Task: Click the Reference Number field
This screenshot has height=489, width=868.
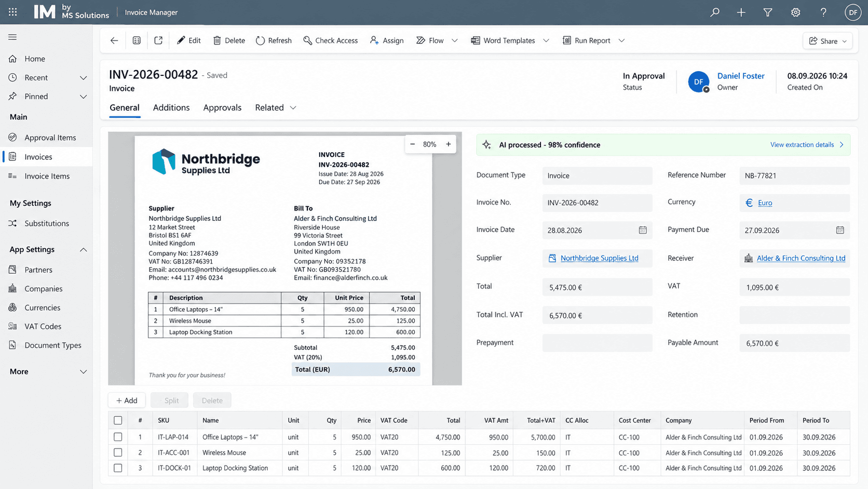Action: 794,176
